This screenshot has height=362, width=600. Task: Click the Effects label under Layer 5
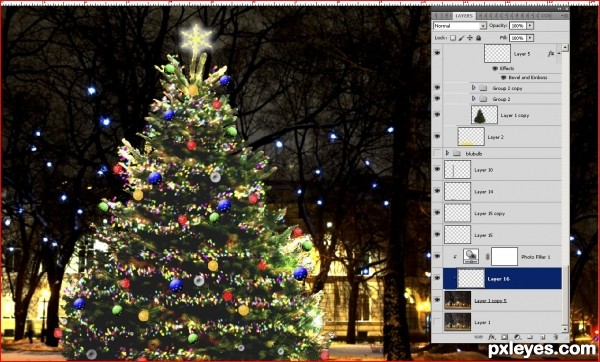click(x=507, y=68)
